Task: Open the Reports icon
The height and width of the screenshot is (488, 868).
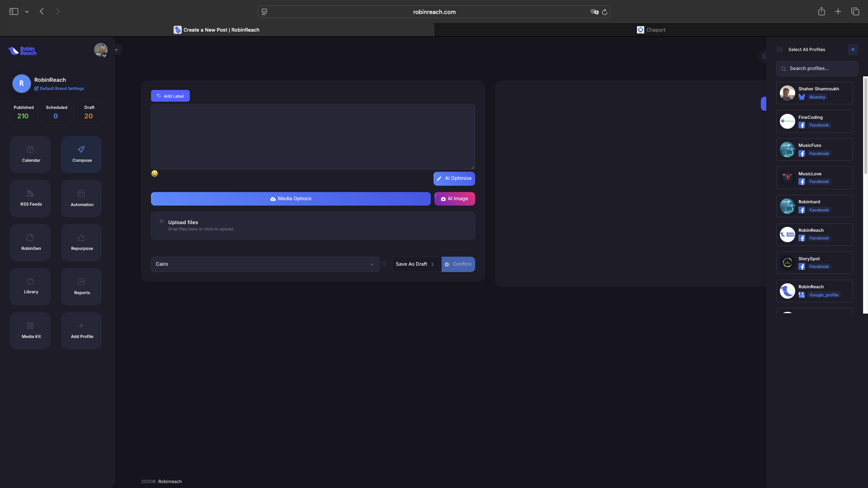Action: tap(81, 286)
